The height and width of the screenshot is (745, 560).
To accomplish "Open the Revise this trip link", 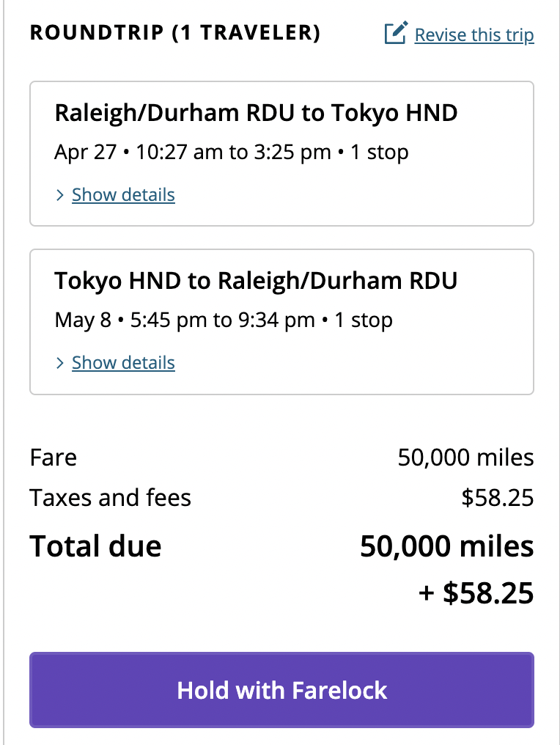I will point(474,35).
